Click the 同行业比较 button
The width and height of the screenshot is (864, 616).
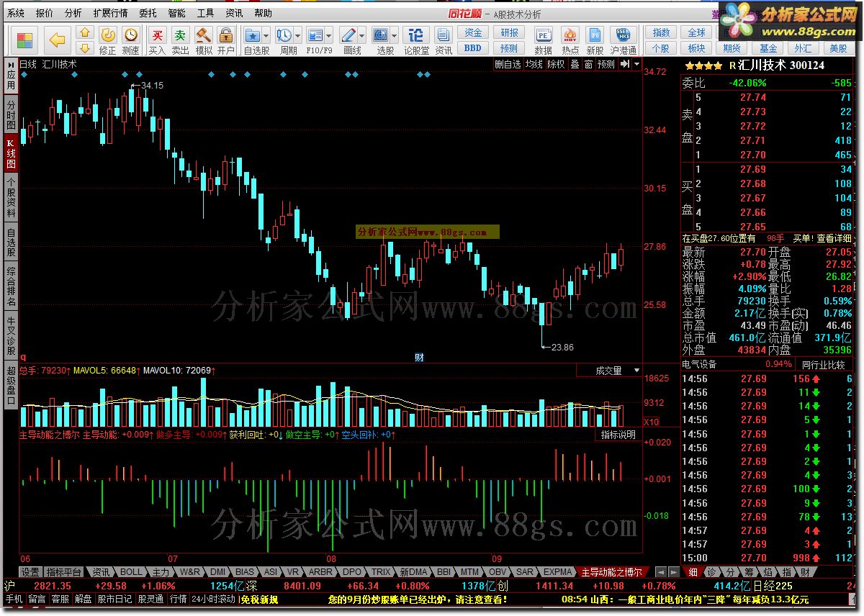(x=823, y=364)
